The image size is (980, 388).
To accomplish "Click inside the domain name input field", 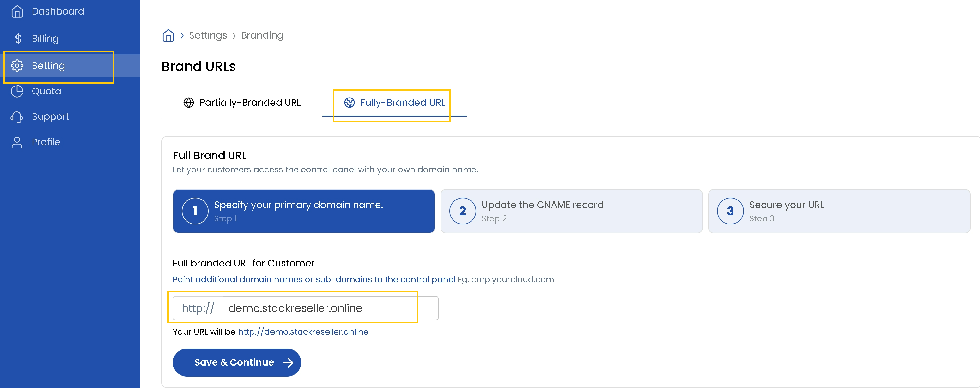I will tap(304, 308).
